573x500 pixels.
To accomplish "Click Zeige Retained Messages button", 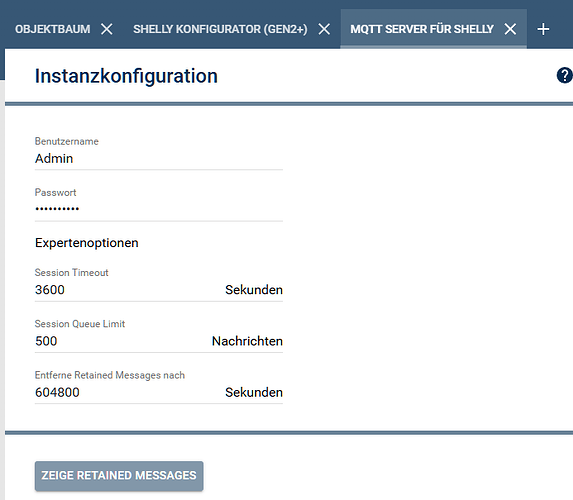I will click(x=119, y=476).
